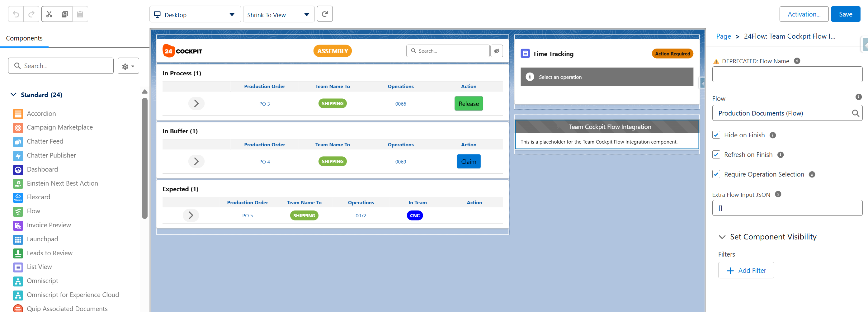
Task: Click info icon next to DEPRECATED: Flow Name
Action: [x=797, y=61]
